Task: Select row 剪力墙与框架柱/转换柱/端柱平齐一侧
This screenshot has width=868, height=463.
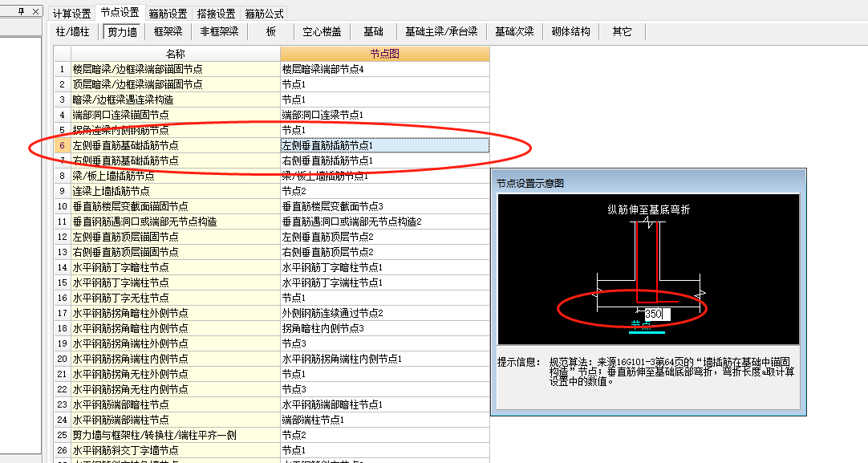Action: 176,435
